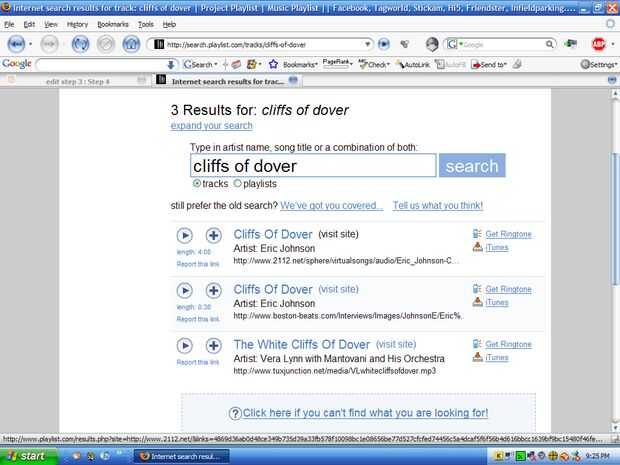Click The White Cliffs Of Dover title link

click(302, 344)
